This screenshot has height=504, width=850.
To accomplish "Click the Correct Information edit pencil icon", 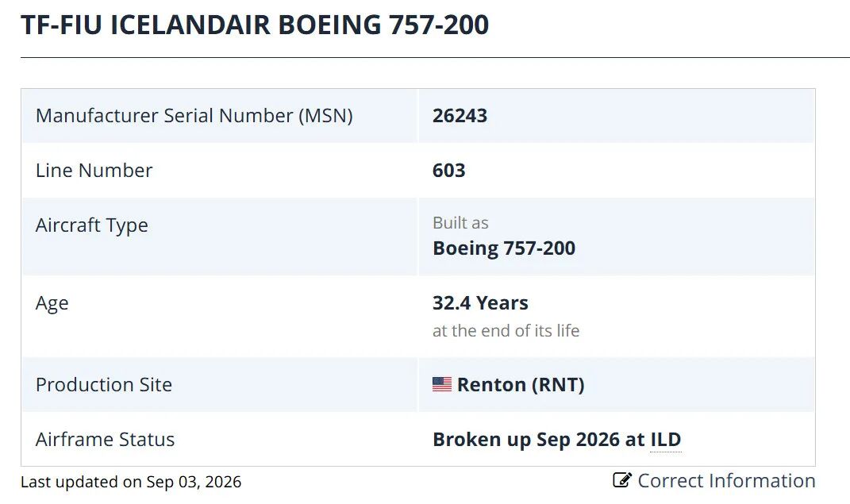I will tap(621, 480).
